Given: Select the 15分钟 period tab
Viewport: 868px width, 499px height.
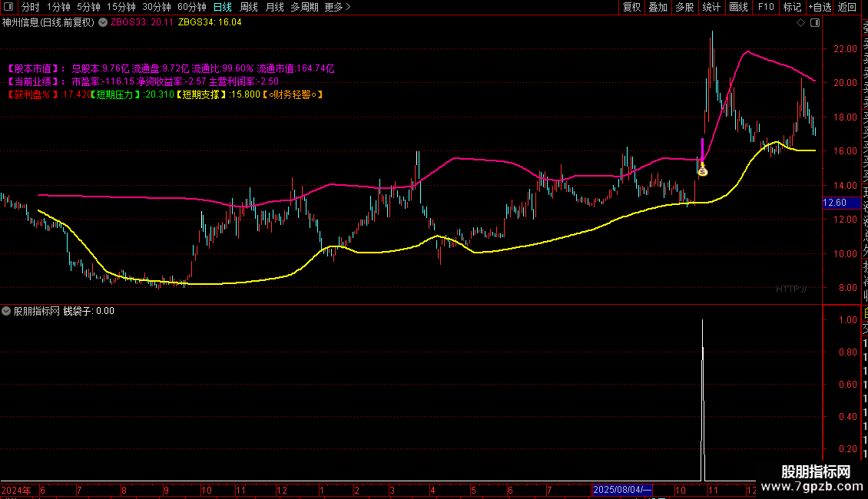Looking at the screenshot, I should (x=121, y=7).
